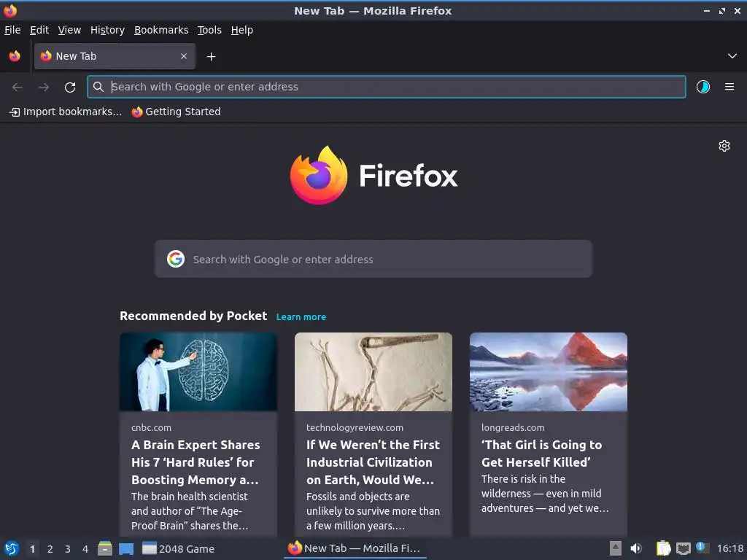The height and width of the screenshot is (560, 747).
Task: Click network monitor tray icon
Action: pos(683,549)
